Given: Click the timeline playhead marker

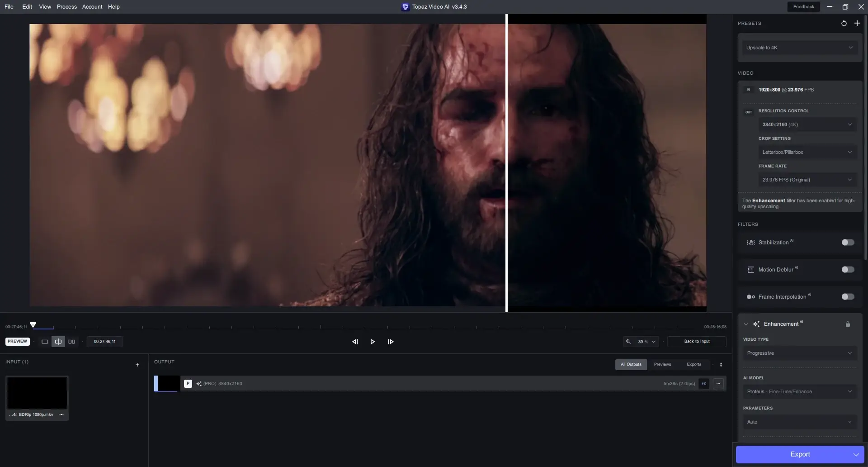Looking at the screenshot, I should tap(33, 325).
